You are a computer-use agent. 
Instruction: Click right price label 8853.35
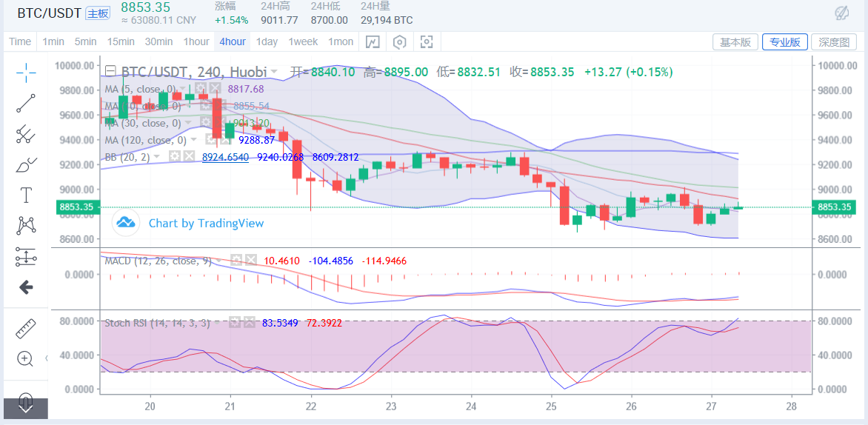[834, 207]
